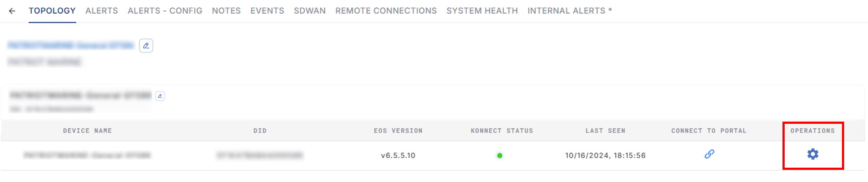Select the v6.5.5.10 version cell
Image resolution: width=868 pixels, height=182 pixels.
(398, 156)
